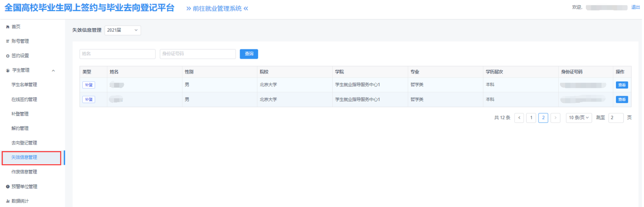Select 作废信息管理 in sidebar
The image size is (644, 207).
point(24,172)
